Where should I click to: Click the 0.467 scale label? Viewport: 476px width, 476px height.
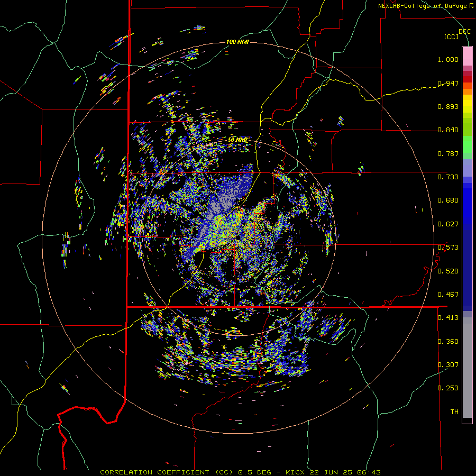[448, 294]
